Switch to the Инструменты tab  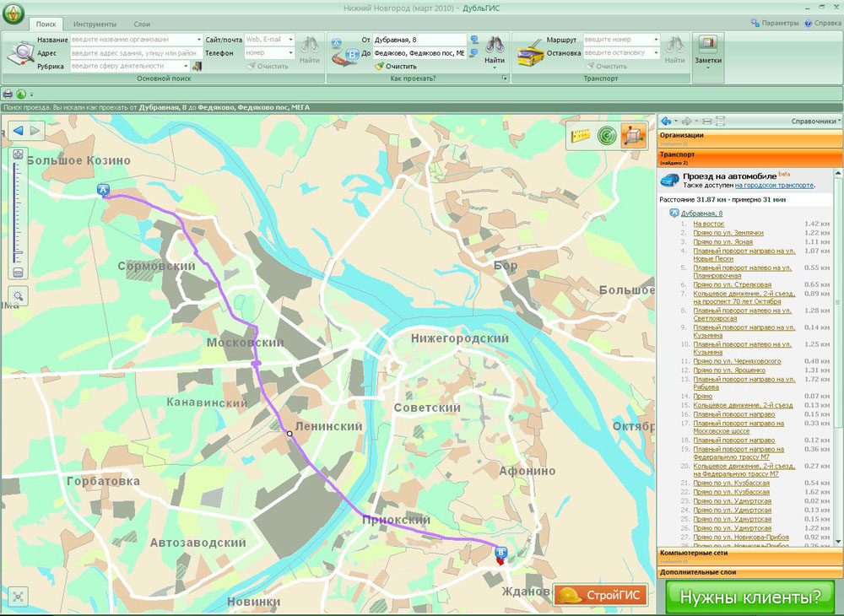click(x=95, y=24)
